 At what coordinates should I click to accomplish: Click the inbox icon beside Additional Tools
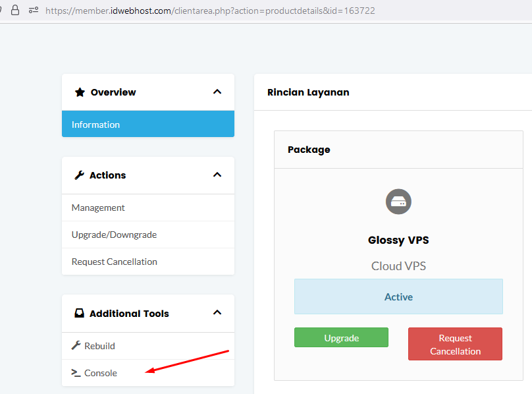(79, 313)
